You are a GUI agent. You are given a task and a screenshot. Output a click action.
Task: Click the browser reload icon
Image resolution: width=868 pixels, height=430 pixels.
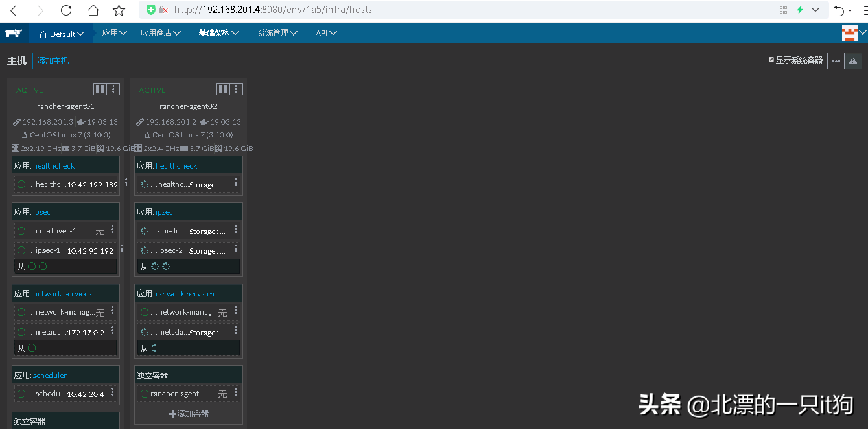tap(66, 10)
